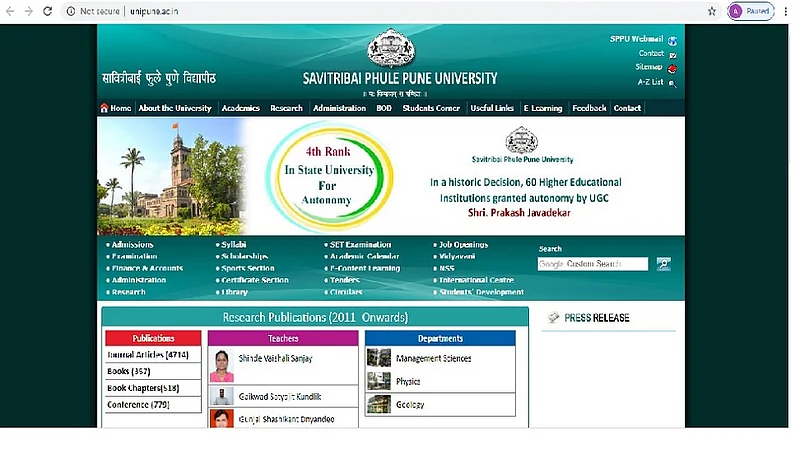800x450 pixels.
Task: Reload the page with refresh icon
Action: [x=47, y=11]
